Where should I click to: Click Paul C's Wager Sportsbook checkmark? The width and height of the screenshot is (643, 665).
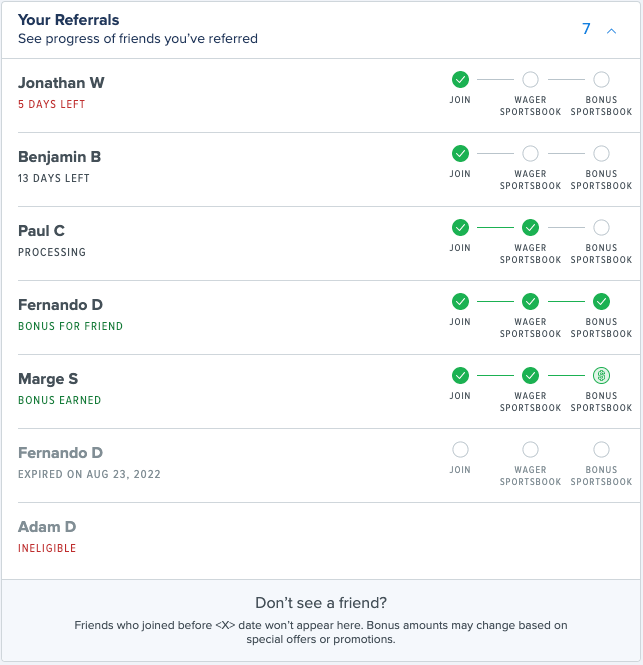click(531, 227)
